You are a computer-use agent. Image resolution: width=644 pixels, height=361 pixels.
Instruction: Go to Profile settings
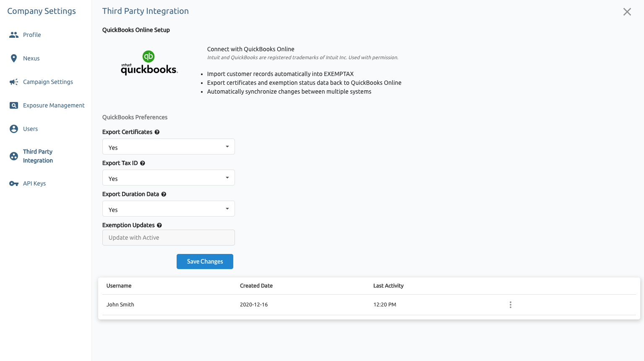point(32,35)
